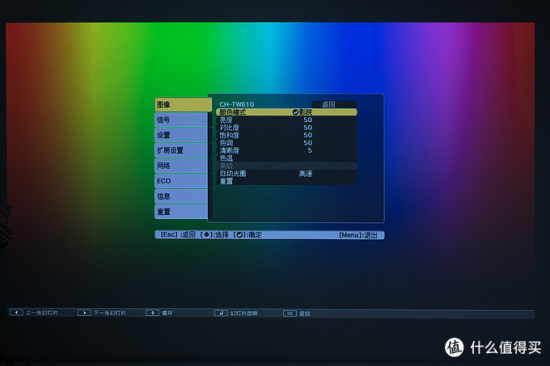Switch to the 信号 menu tab

(181, 120)
